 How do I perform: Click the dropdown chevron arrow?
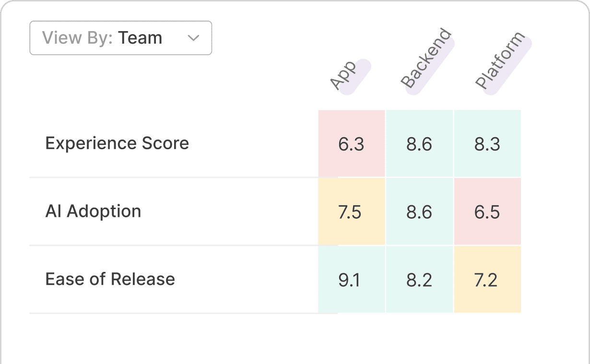(x=193, y=38)
